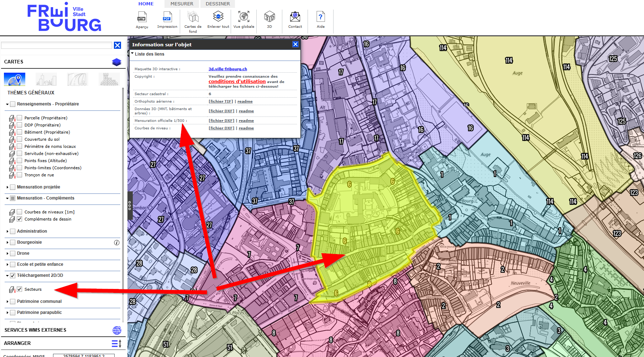Enable Courbes de niveaux [1m] checkbox
644x357 pixels.
pos(20,212)
